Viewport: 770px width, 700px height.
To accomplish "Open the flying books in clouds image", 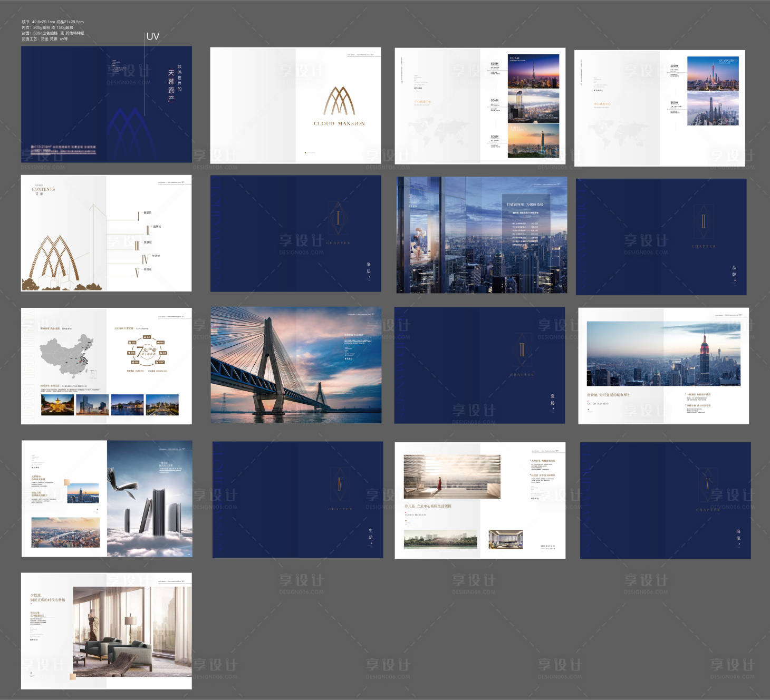I will [x=150, y=499].
